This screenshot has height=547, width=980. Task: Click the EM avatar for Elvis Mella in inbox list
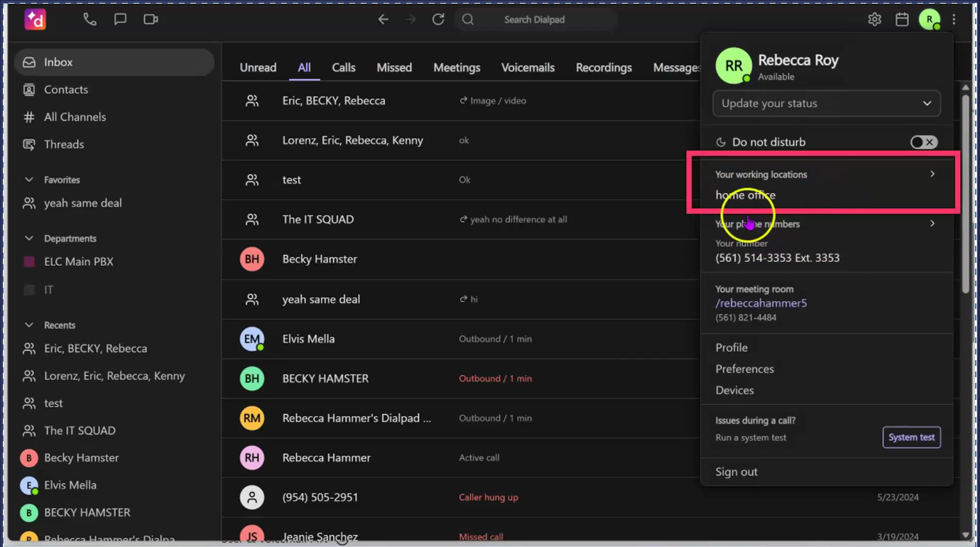tap(252, 339)
